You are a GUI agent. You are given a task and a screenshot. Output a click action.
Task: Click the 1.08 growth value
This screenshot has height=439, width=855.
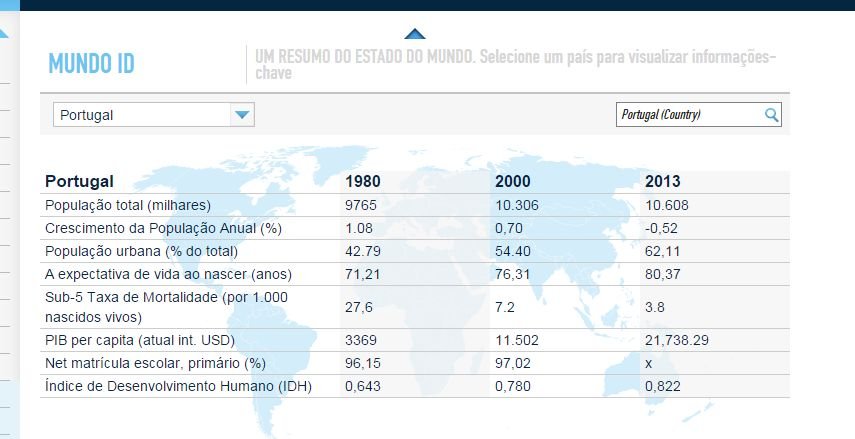click(359, 228)
